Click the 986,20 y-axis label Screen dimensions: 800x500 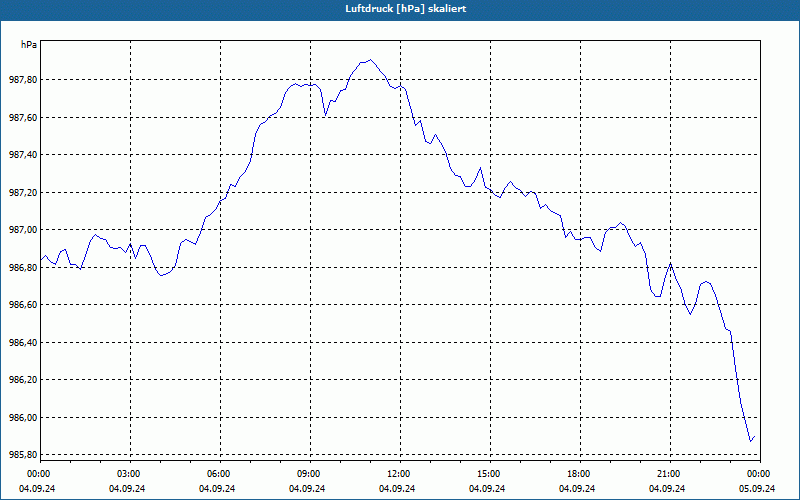[x=23, y=380]
